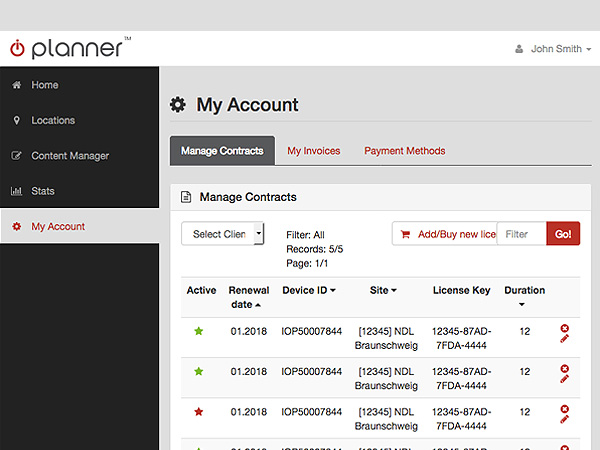Image resolution: width=600 pixels, height=450 pixels.
Task: Select My Account label in sidebar
Action: 58,226
